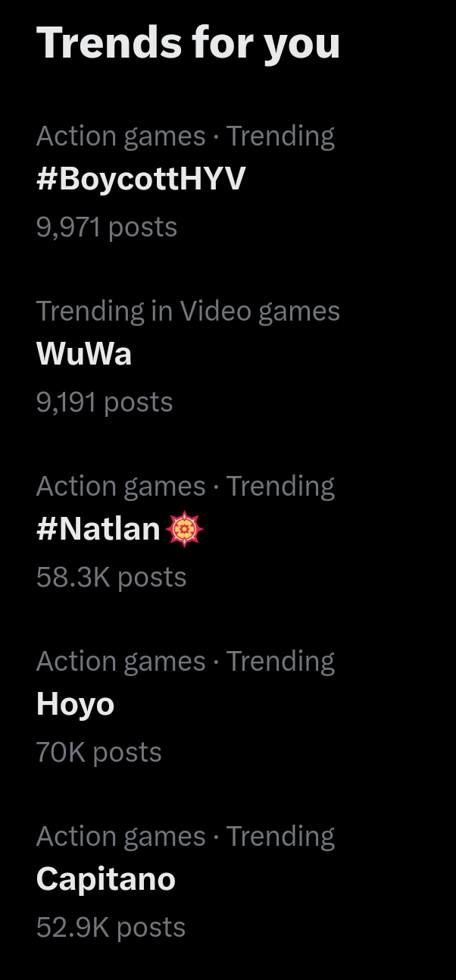Open the Hoyo trend
Image resolution: width=456 pixels, height=980 pixels.
(x=75, y=705)
